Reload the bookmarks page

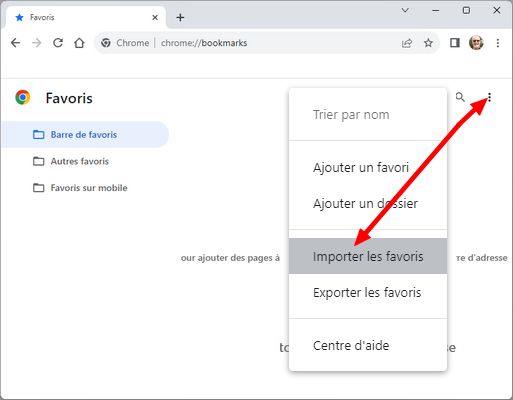coord(58,43)
